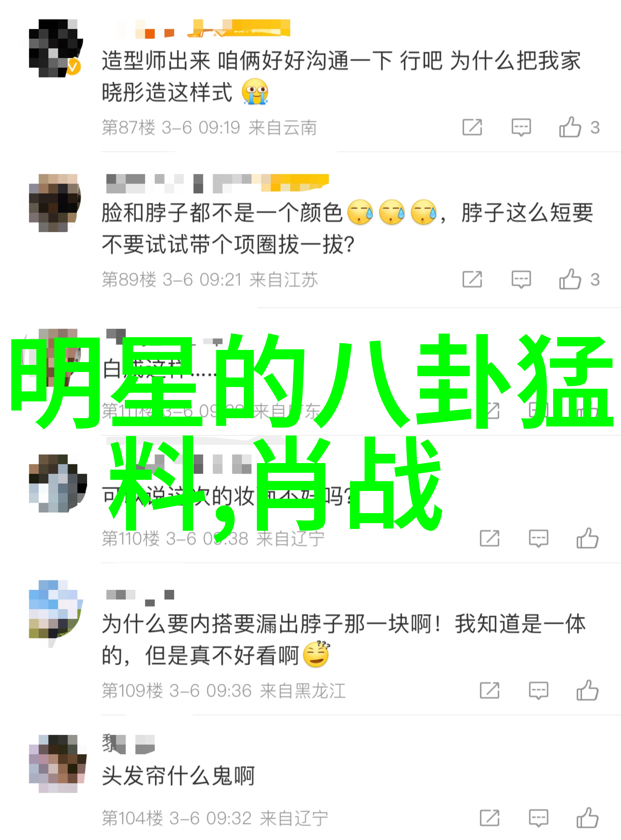Share the floor 109 comment
Viewport: 621px width, 840px height.
click(x=489, y=690)
